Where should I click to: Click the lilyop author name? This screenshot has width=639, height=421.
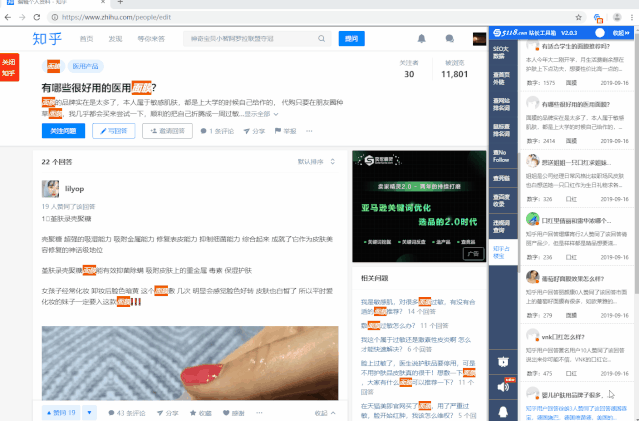75,189
